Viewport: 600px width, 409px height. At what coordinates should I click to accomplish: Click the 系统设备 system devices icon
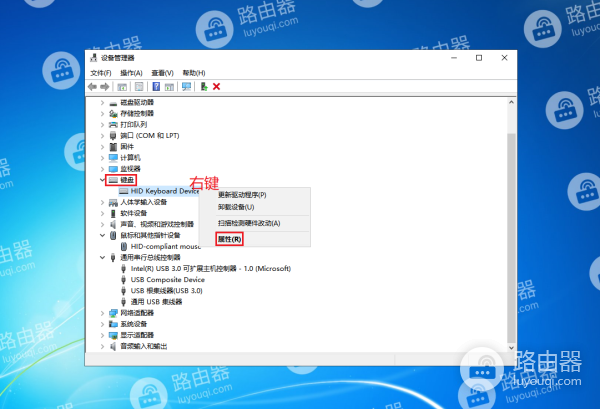(x=113, y=324)
